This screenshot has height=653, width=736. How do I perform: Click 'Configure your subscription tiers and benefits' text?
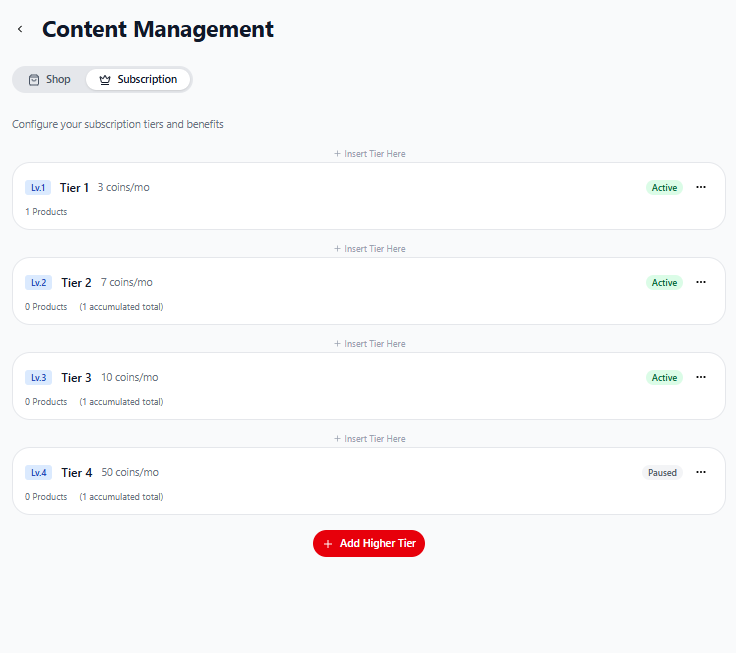click(x=118, y=124)
